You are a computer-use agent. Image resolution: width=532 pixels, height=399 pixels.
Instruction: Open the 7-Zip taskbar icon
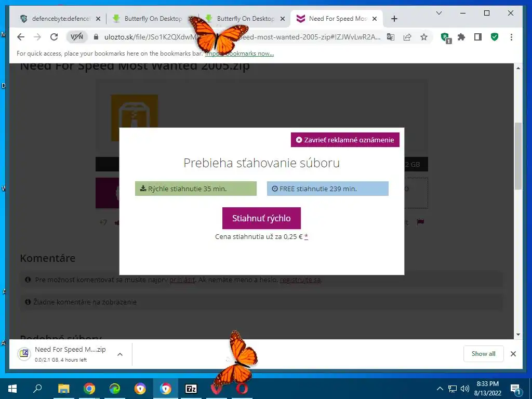[191, 389]
